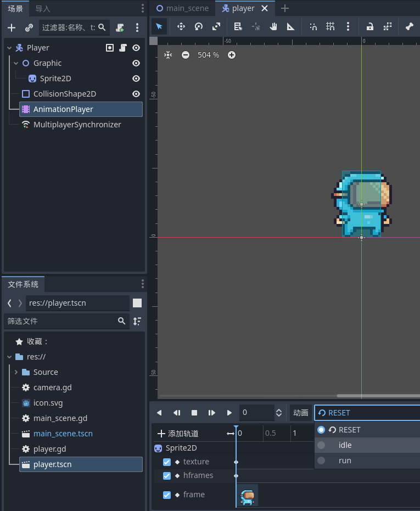
Task: Disable the texture track checkbox
Action: tap(167, 462)
